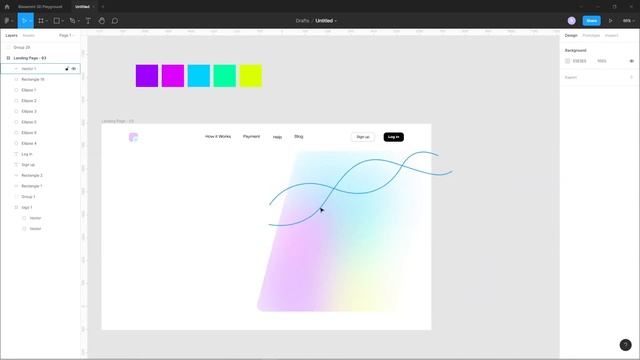Click the background hex value field
The height and width of the screenshot is (360, 640).
point(580,61)
